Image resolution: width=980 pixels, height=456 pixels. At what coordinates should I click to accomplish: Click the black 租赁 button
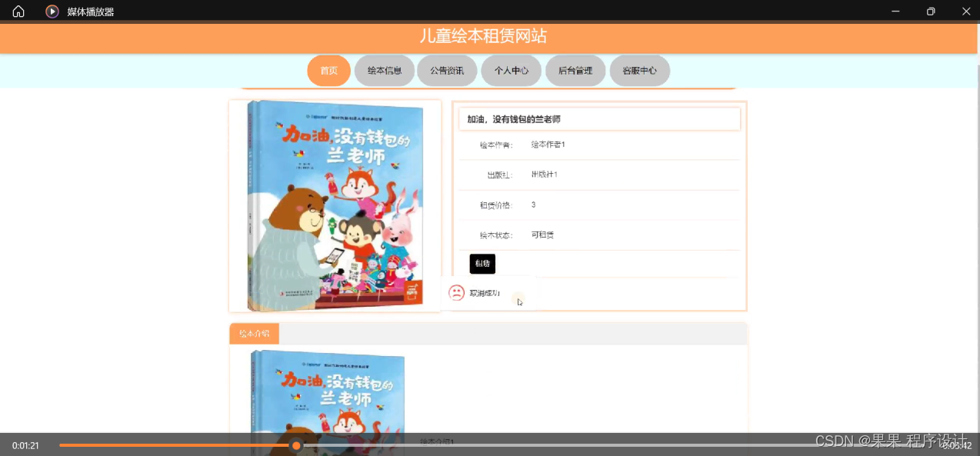(x=482, y=264)
